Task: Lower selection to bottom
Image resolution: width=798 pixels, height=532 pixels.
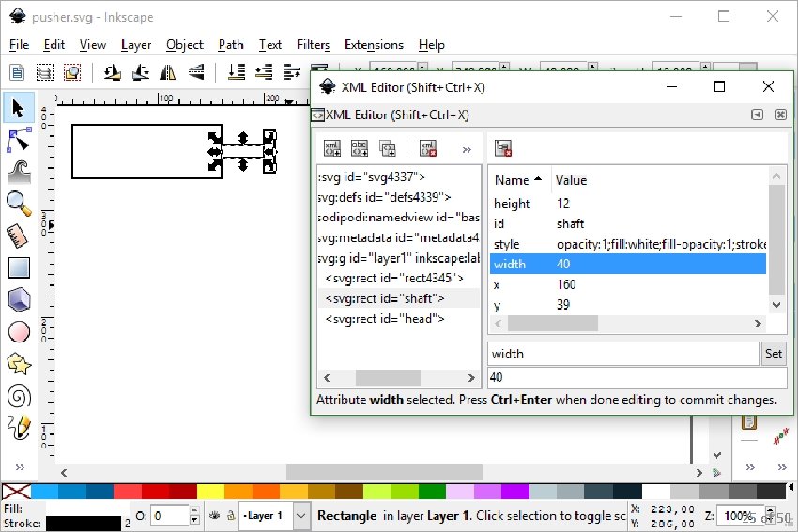Action: 237,72
